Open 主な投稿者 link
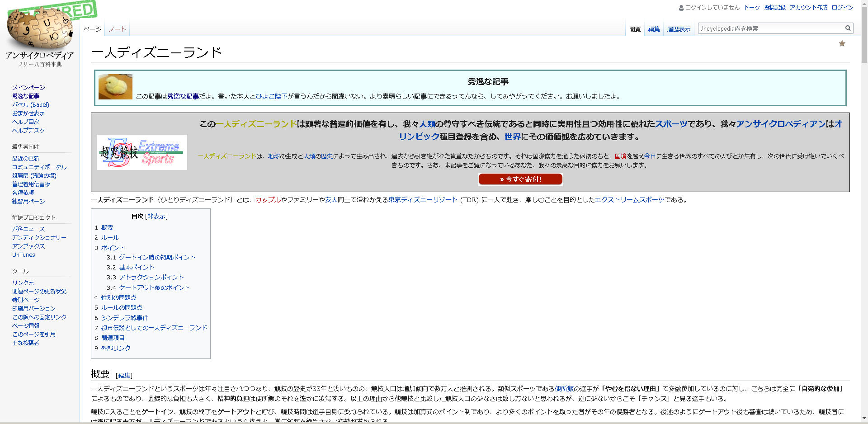868x424 pixels. pos(26,343)
